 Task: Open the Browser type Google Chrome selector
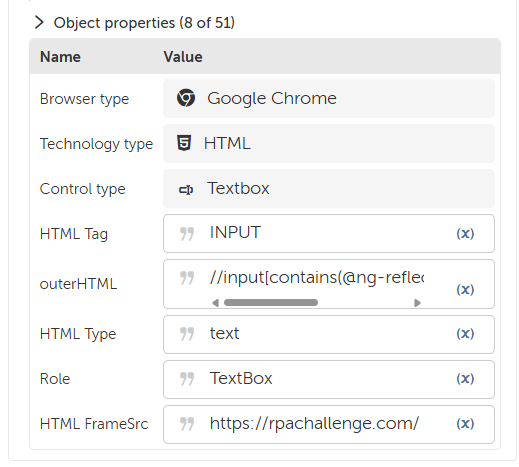coord(329,98)
